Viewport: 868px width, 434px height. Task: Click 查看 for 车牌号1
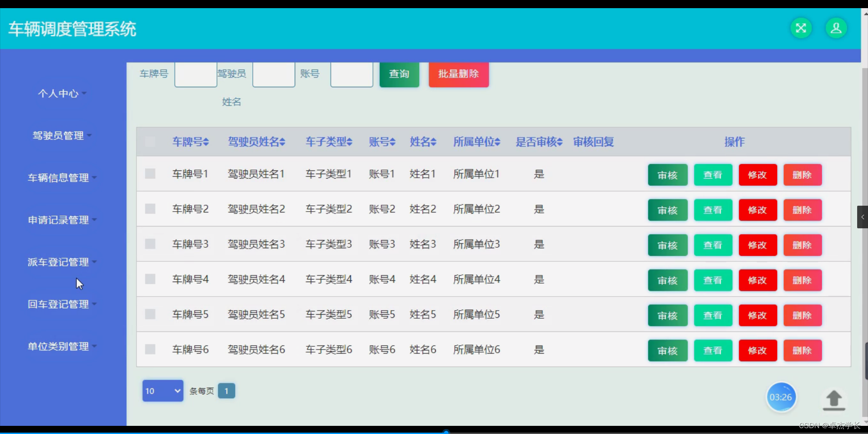[713, 175]
